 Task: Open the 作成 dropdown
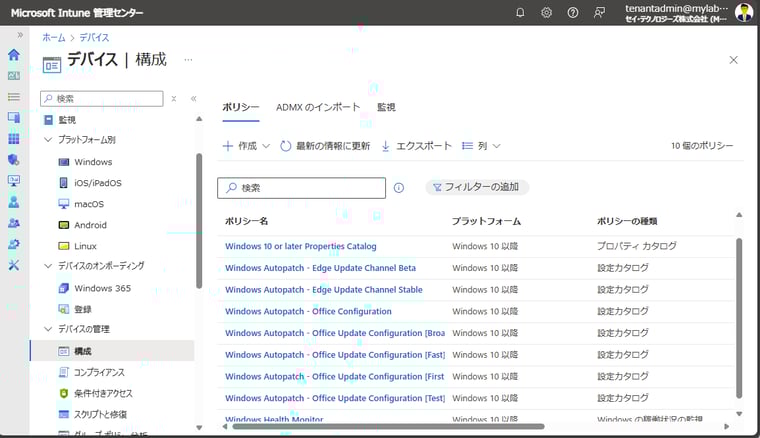(246, 146)
